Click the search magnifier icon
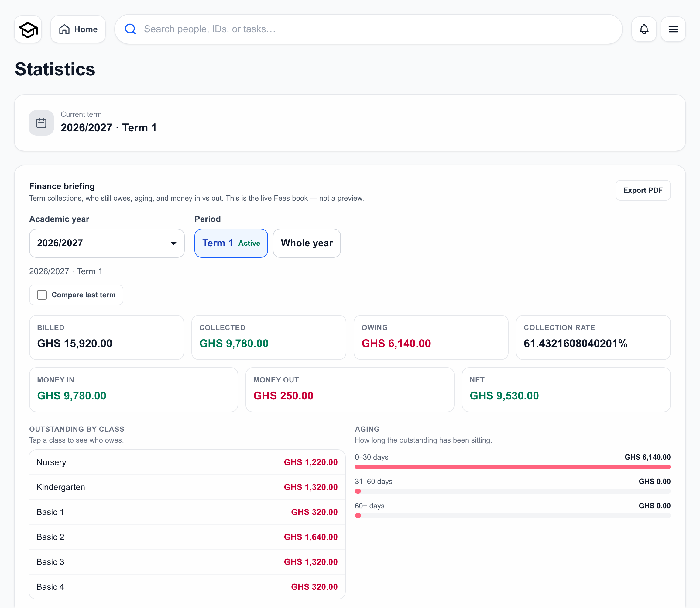Viewport: 700px width, 608px height. tap(131, 29)
